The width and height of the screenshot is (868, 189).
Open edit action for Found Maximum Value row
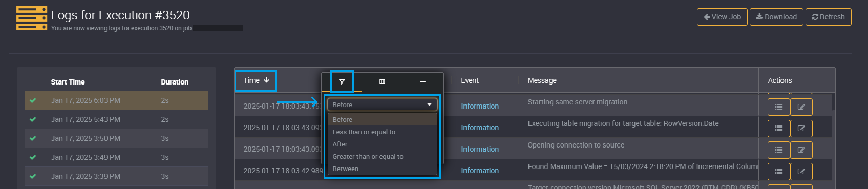[801, 172]
